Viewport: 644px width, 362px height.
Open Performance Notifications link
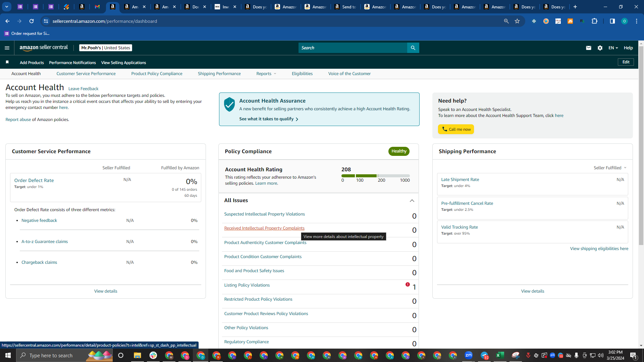tap(72, 63)
